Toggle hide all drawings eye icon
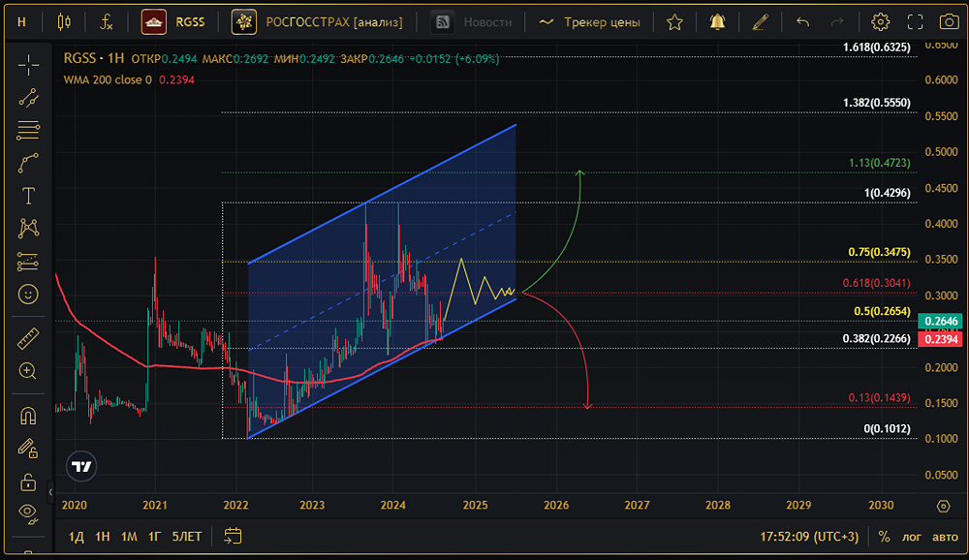Screen dimensions: 969x560 point(28,513)
